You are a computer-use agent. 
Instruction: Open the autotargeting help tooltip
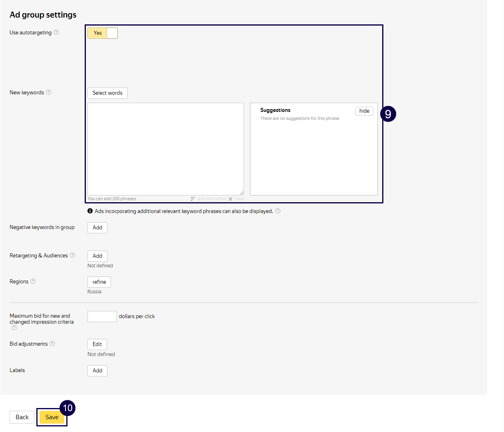click(x=56, y=32)
